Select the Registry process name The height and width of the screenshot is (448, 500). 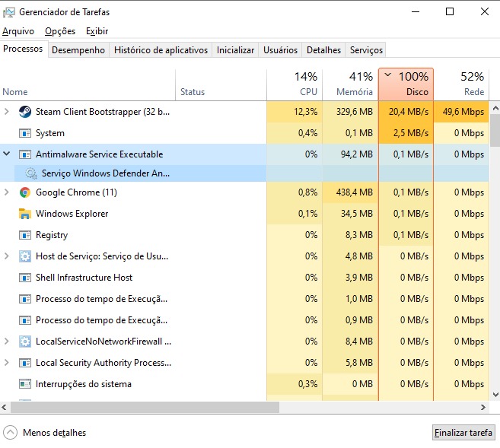point(52,235)
